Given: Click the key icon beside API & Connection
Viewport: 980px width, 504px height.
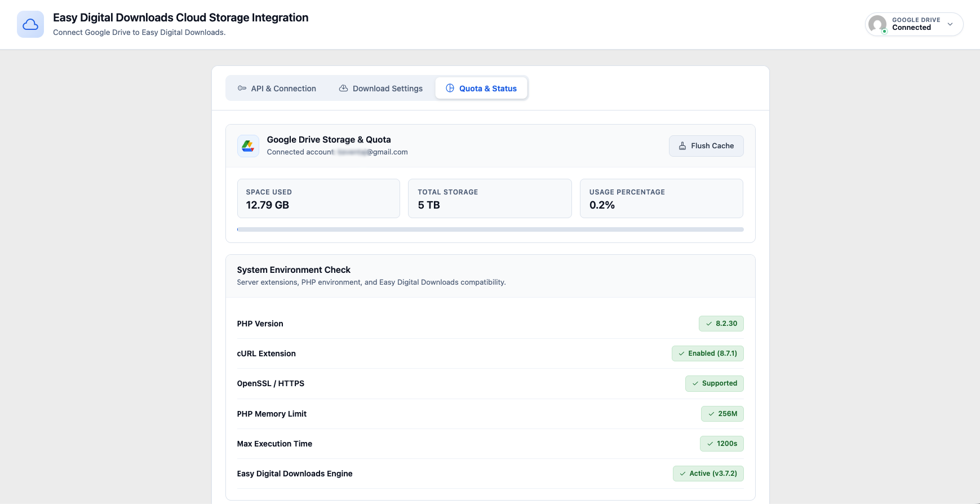Looking at the screenshot, I should pos(242,89).
